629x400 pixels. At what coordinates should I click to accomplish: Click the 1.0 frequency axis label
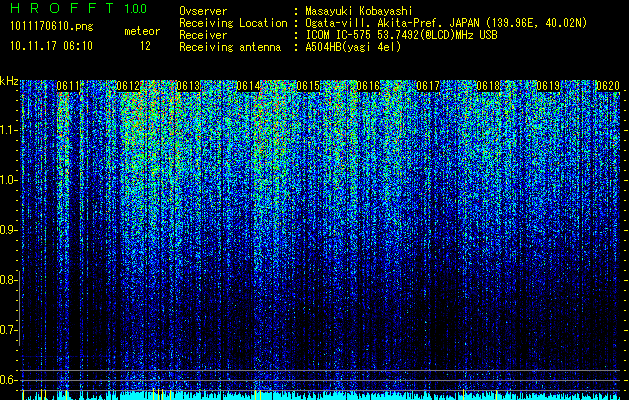coord(8,180)
